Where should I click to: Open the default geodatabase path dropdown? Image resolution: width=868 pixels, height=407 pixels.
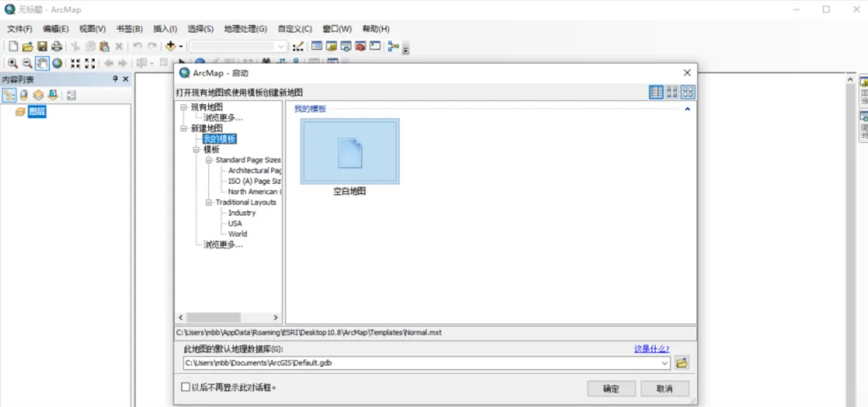(665, 364)
